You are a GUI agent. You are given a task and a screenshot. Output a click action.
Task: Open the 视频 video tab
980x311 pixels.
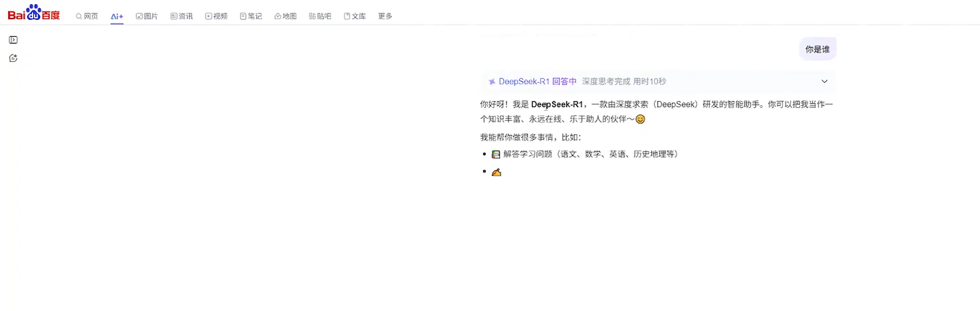(216, 16)
